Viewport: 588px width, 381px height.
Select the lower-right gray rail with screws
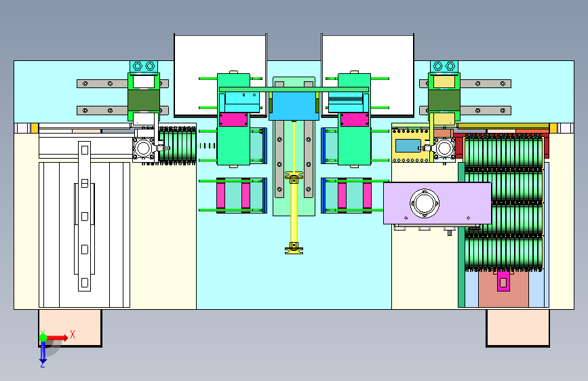click(x=486, y=111)
